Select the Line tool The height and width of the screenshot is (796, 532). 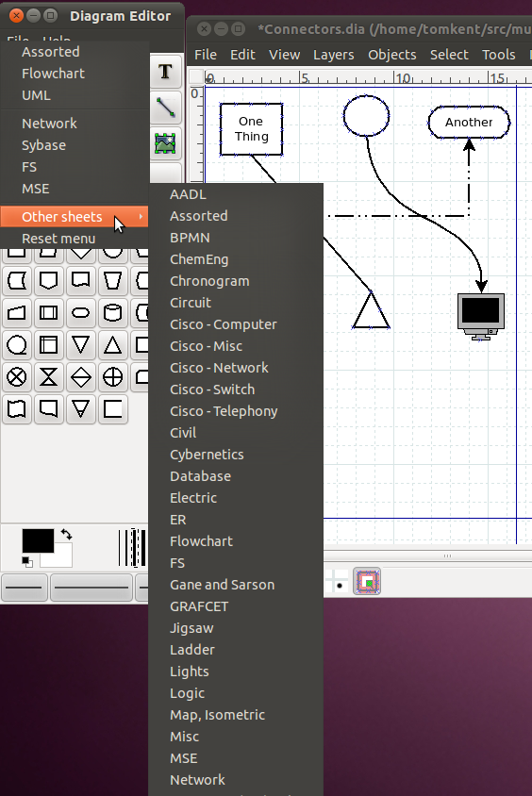165,108
